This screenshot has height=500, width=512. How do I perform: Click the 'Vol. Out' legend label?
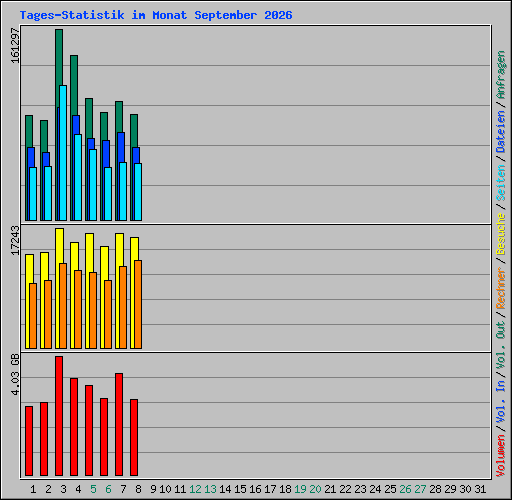click(x=501, y=346)
